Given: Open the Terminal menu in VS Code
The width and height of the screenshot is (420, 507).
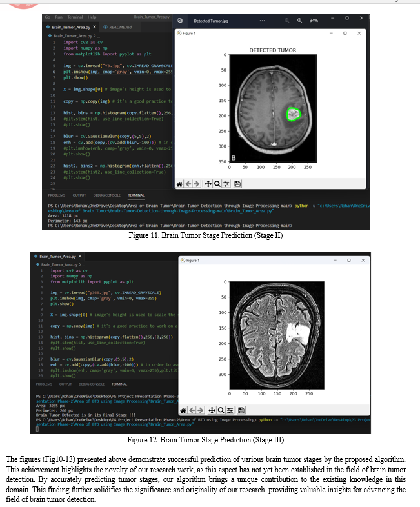Looking at the screenshot, I should (x=75, y=17).
